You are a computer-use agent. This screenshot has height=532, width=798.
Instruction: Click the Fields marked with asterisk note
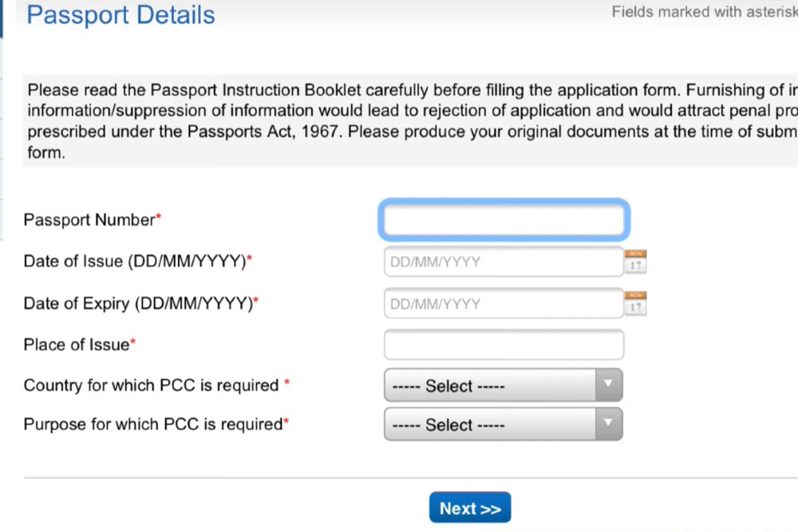pyautogui.click(x=705, y=12)
